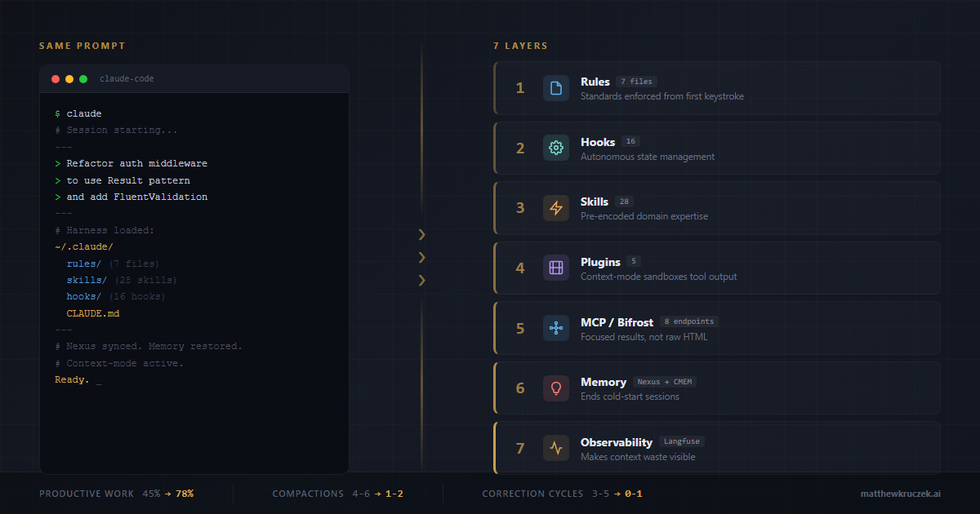This screenshot has width=980, height=514.
Task: Click the middle chevron arrow in the divider
Action: 422,258
